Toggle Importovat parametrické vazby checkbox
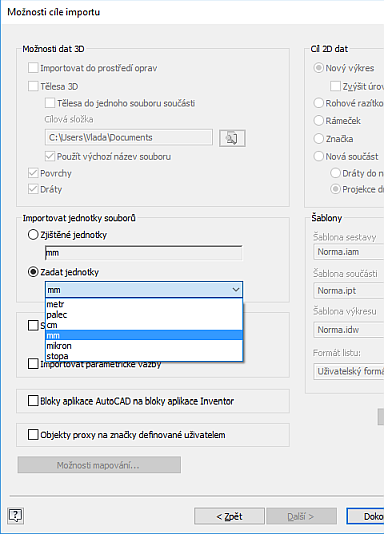The width and height of the screenshot is (384, 534). [x=33, y=364]
